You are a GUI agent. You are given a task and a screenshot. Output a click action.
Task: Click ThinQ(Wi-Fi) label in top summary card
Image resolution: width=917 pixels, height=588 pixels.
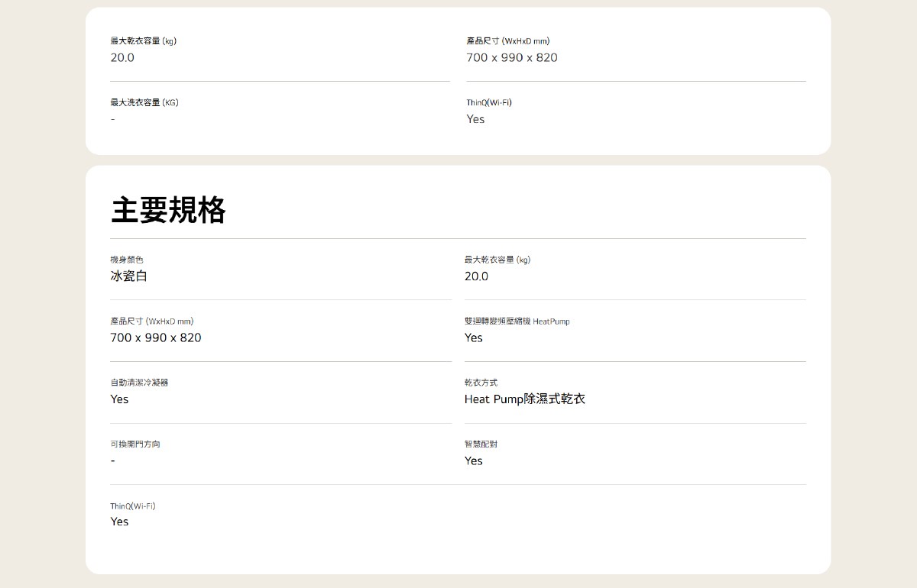tap(489, 102)
